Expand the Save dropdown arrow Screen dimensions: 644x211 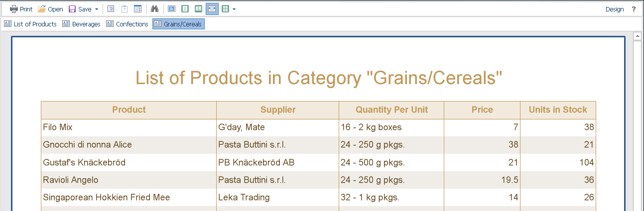[97, 9]
